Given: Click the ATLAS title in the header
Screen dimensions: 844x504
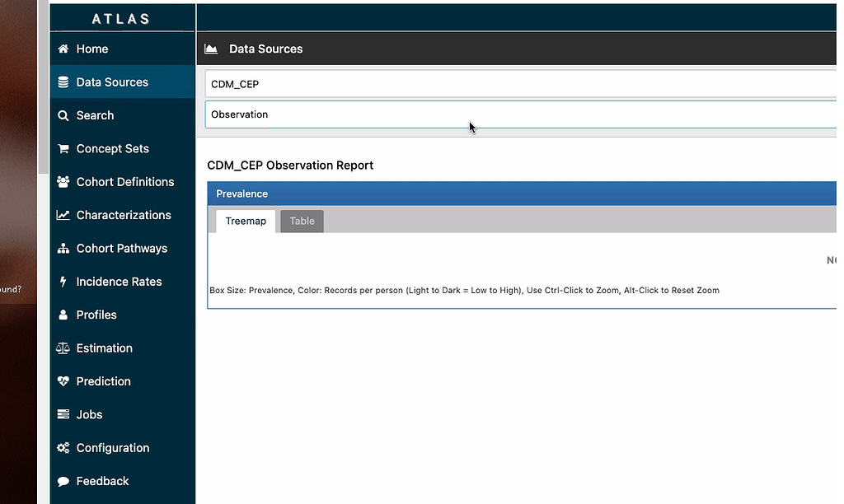Looking at the screenshot, I should point(121,17).
